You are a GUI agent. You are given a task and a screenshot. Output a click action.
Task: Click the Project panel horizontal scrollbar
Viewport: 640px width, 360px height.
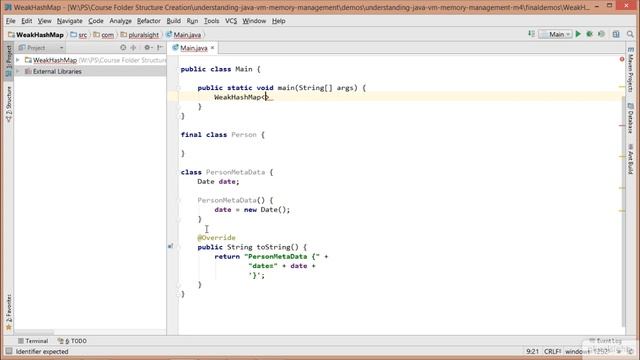coord(34,332)
